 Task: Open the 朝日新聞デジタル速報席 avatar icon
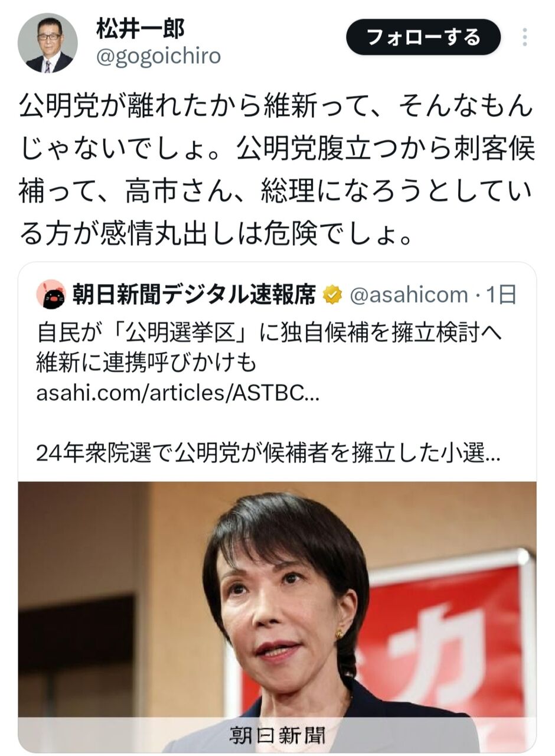click(x=51, y=294)
